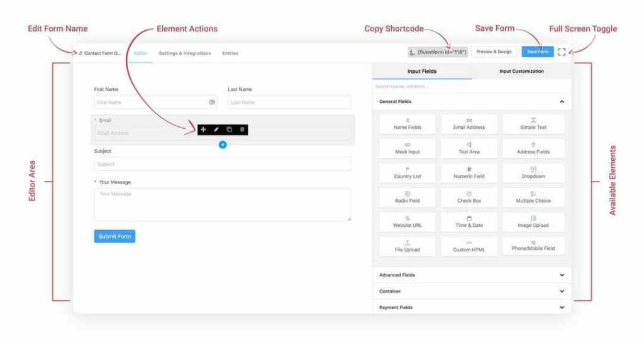The height and width of the screenshot is (343, 644).
Task: Delete the Email field with trash icon
Action: (243, 129)
